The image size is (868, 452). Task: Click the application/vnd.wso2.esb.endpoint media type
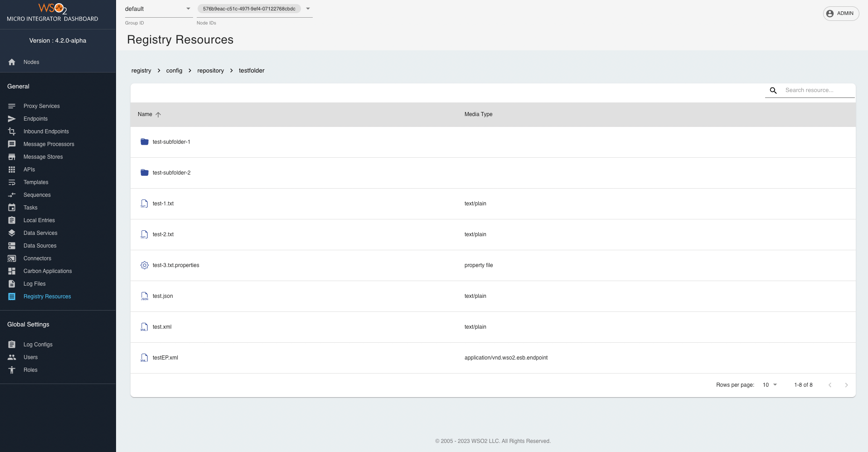click(x=506, y=358)
